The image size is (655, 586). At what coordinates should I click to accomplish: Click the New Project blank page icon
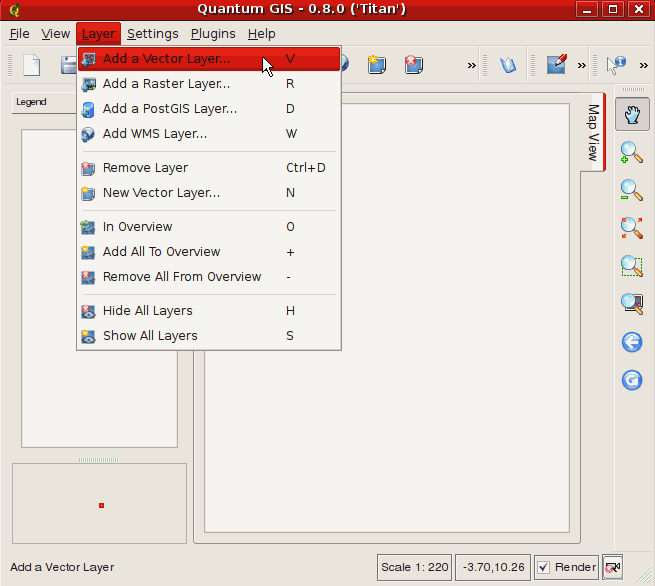point(32,65)
